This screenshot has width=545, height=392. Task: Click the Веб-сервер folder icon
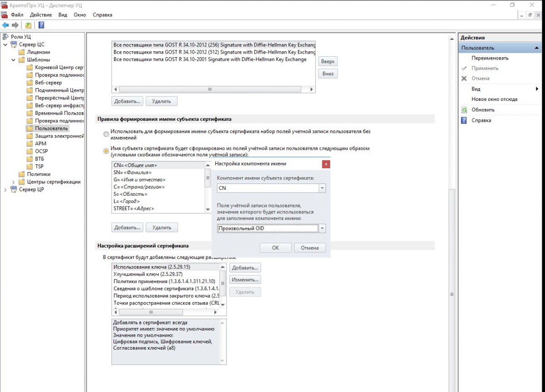pyautogui.click(x=30, y=83)
